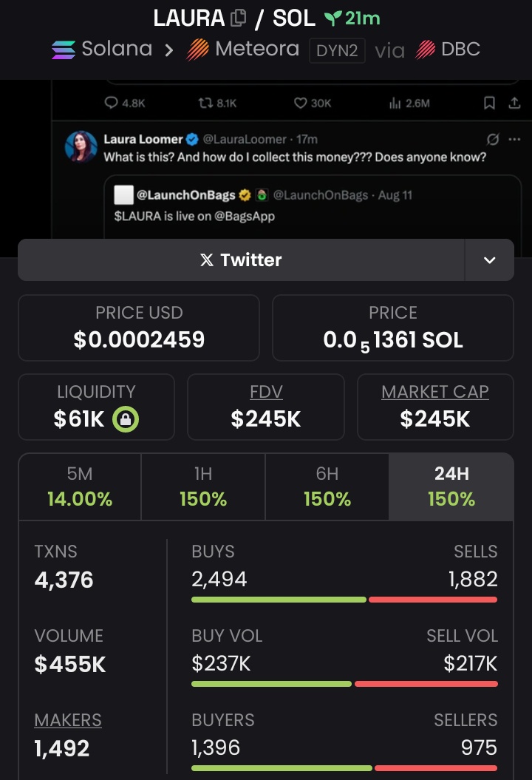Click the liquidity locked padlock icon
The width and height of the screenshot is (532, 780).
pos(126,419)
